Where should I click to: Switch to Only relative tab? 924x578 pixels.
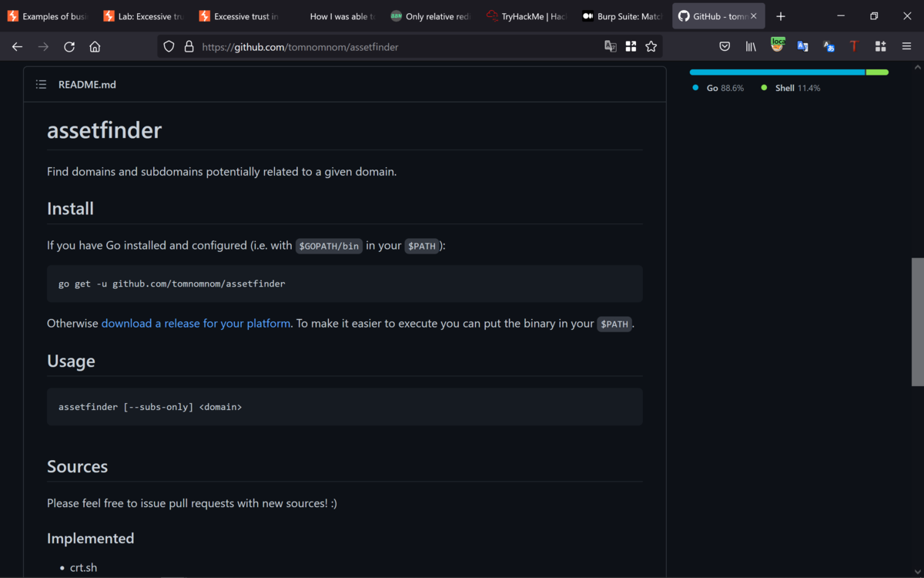tap(430, 16)
